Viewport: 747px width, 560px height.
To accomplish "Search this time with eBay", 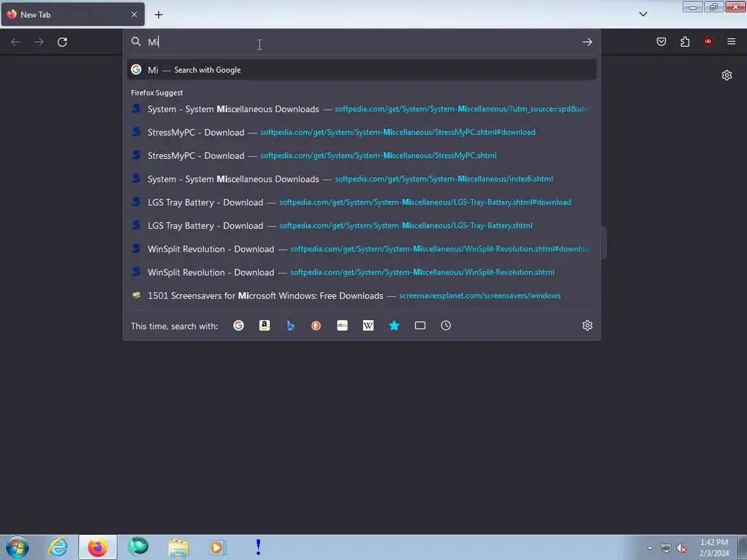I will tap(342, 325).
